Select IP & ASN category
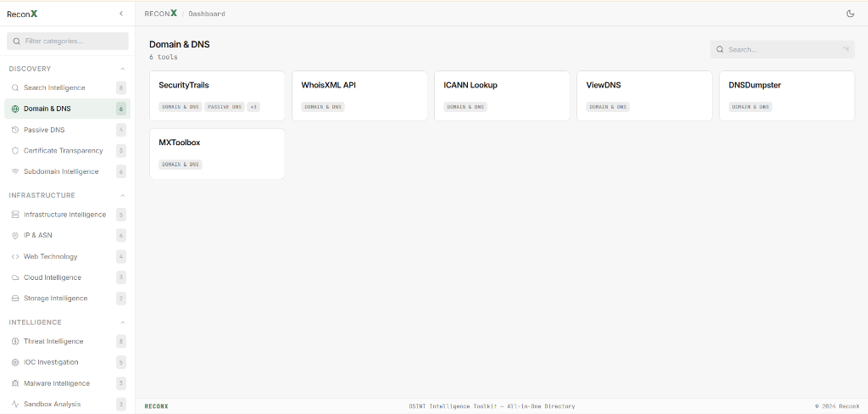Screen dimensions: 868x414 tap(68, 236)
